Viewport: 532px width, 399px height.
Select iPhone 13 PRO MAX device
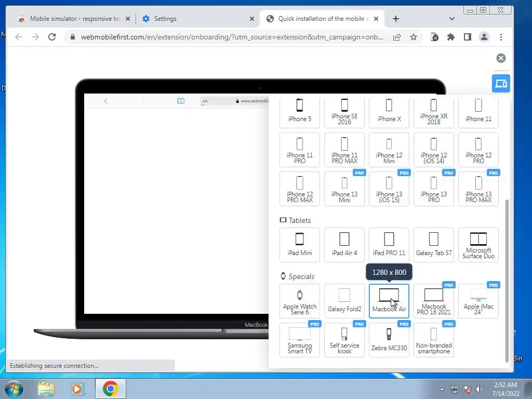(478, 189)
